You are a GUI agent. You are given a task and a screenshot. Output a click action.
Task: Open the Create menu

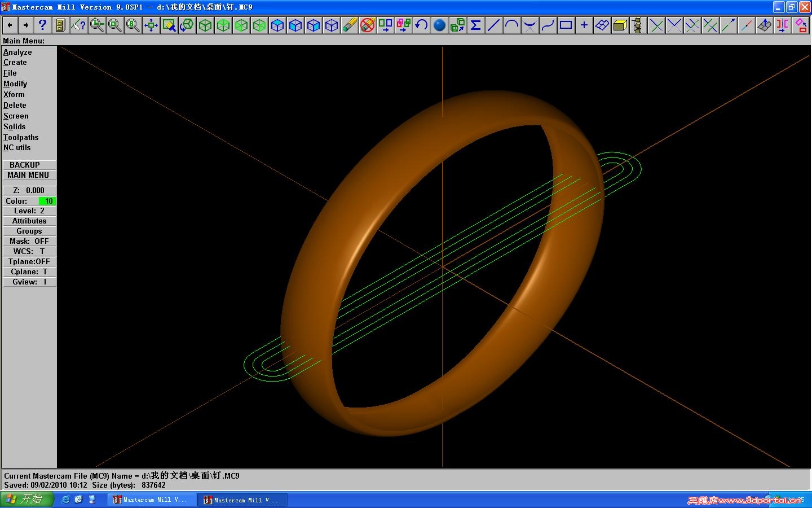tap(15, 63)
